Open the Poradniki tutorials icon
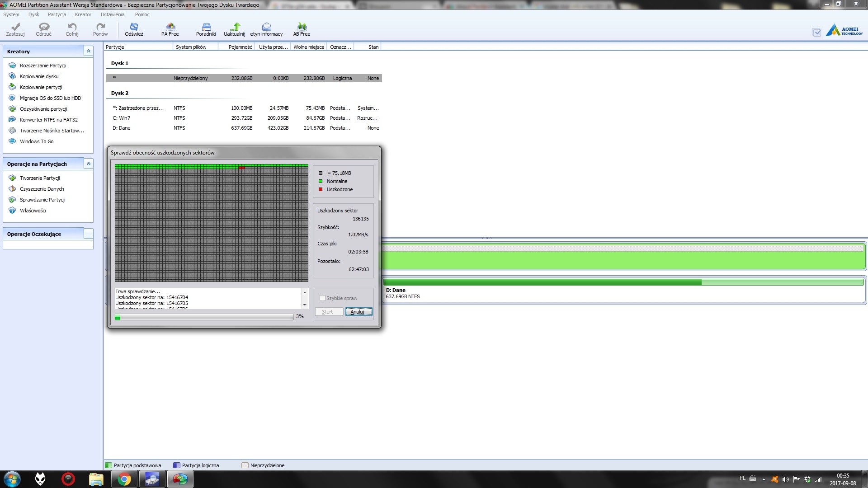868x488 pixels. click(x=206, y=29)
